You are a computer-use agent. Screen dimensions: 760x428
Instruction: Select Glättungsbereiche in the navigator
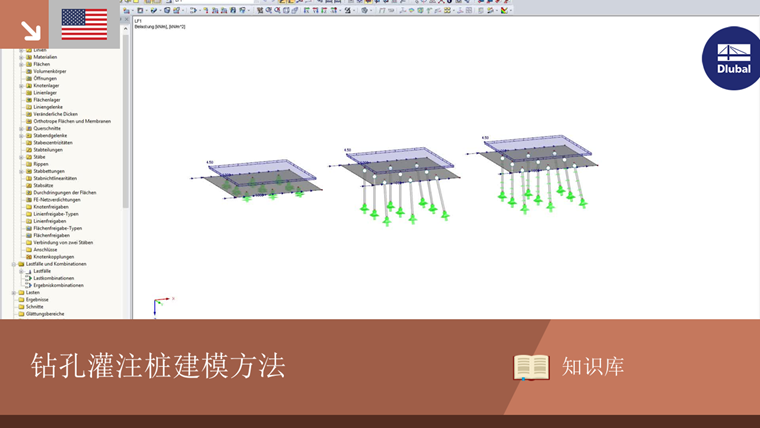click(45, 314)
